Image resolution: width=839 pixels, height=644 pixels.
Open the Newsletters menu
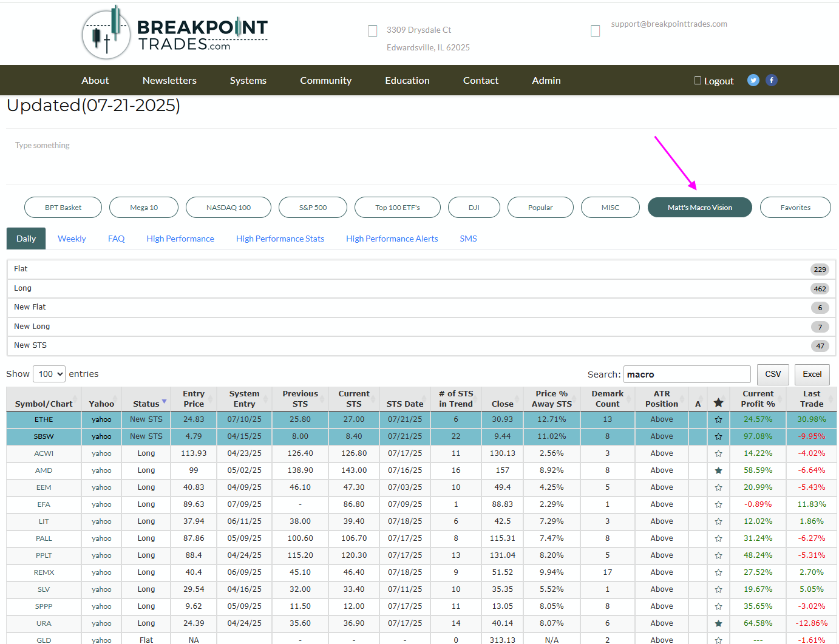[169, 80]
